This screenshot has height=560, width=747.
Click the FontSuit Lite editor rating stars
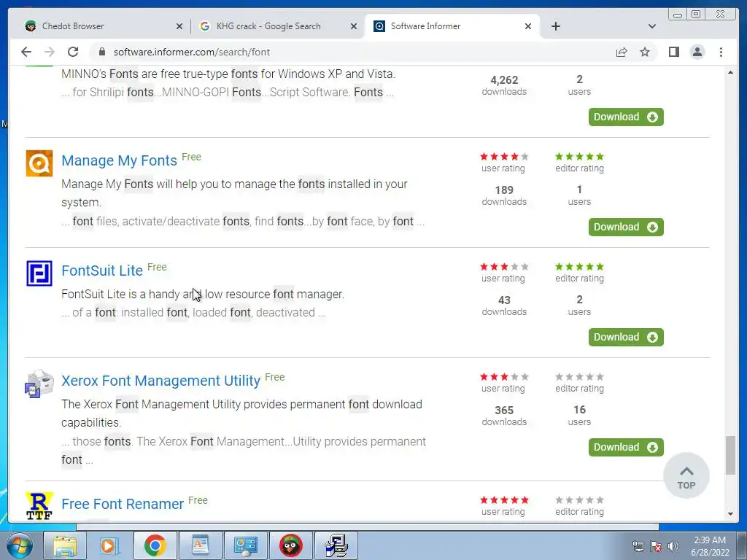[579, 267]
